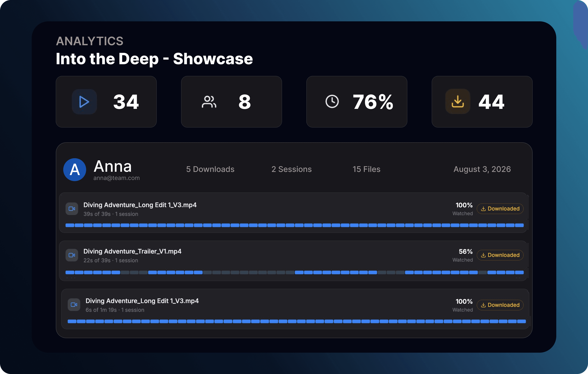
Task: Click the viewers people icon beside 8
Action: [209, 102]
